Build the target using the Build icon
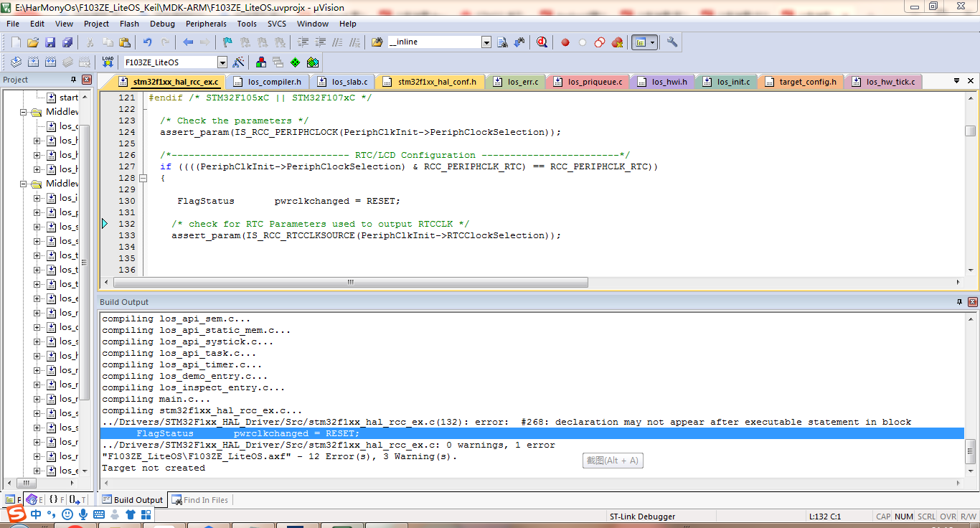Image resolution: width=980 pixels, height=528 pixels. (32, 62)
